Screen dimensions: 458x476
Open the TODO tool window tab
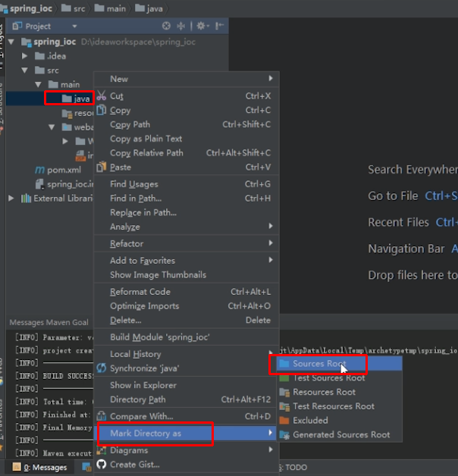(x=293, y=467)
